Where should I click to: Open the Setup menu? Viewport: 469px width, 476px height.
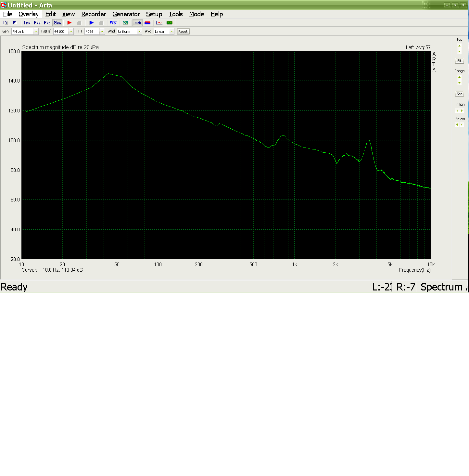coord(154,14)
